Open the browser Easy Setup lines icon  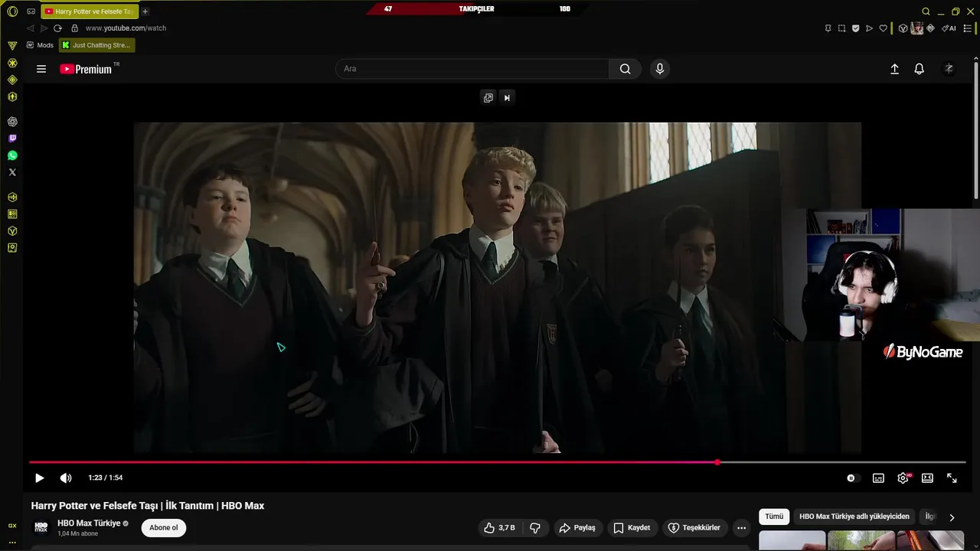(968, 28)
